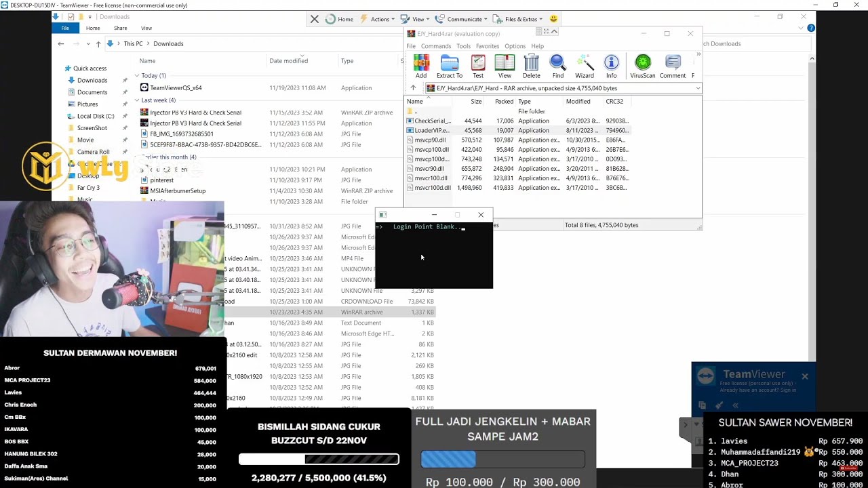
Task: Click TeamViewer toolbar Home button
Action: [339, 19]
